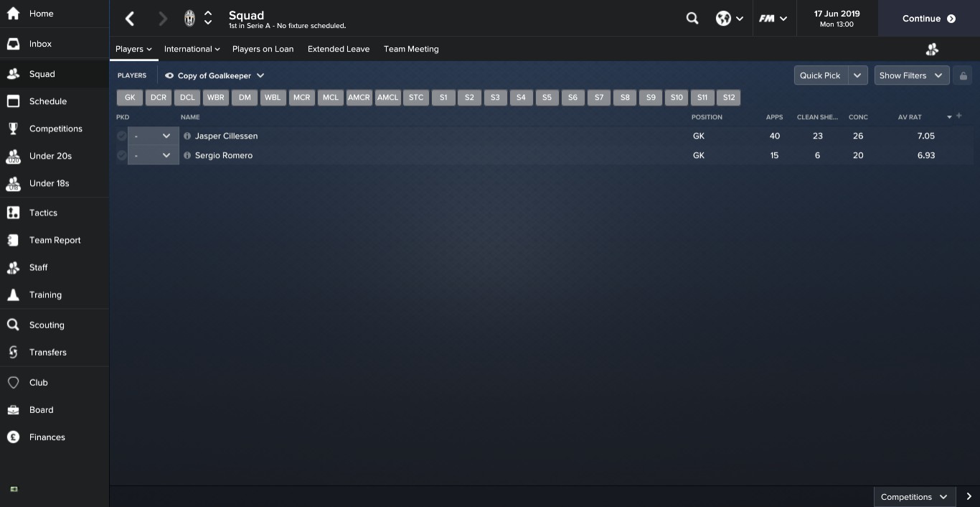Open the search magnifier in top bar

692,19
